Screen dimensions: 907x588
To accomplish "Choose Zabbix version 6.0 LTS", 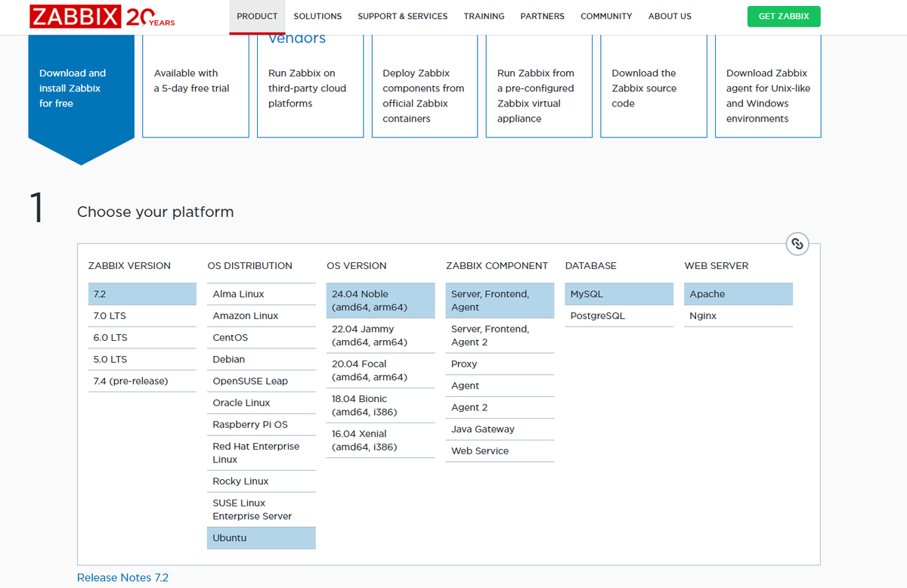I will click(142, 338).
